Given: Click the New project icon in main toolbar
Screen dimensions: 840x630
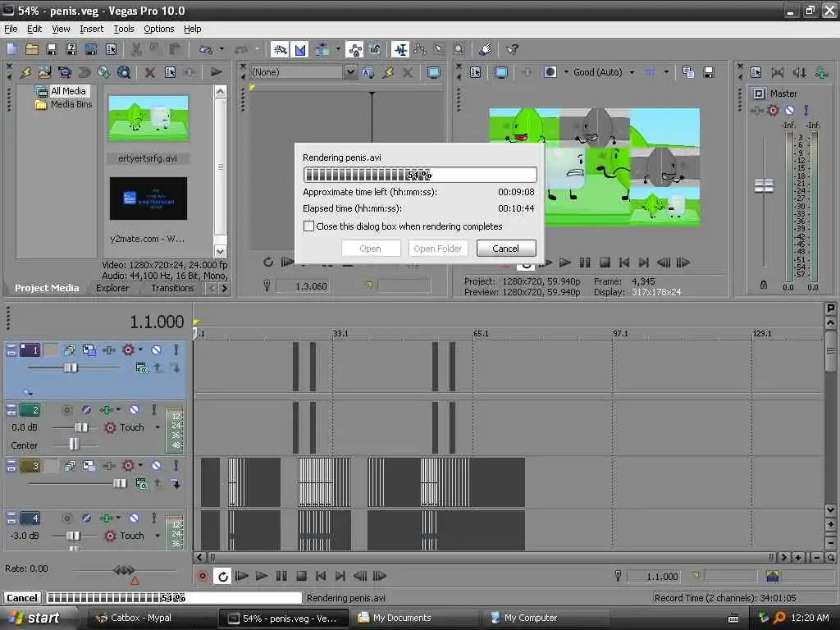Looking at the screenshot, I should tap(11, 49).
